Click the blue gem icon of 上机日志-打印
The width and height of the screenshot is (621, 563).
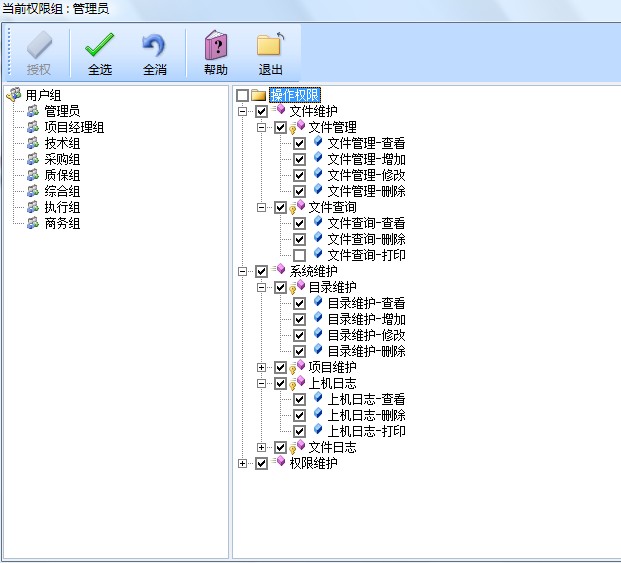point(318,430)
